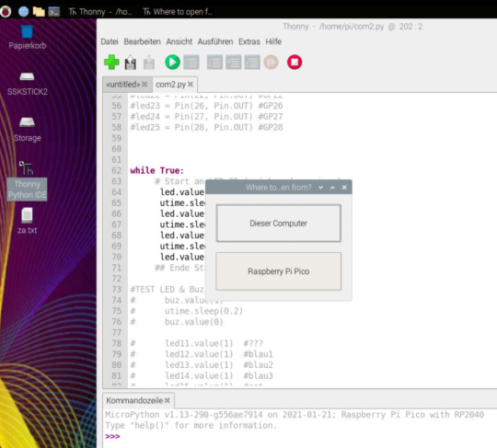
Task: Stop the backend with red stop icon
Action: 295,63
